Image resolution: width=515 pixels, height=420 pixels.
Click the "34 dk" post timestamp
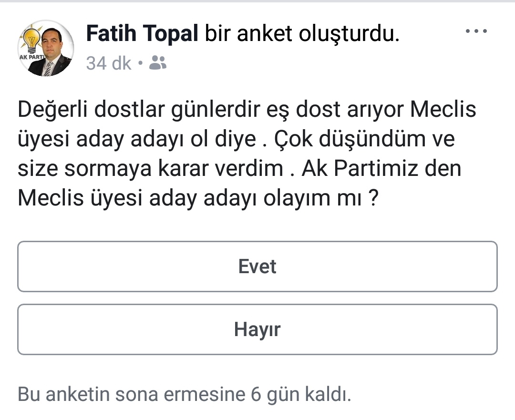click(109, 63)
